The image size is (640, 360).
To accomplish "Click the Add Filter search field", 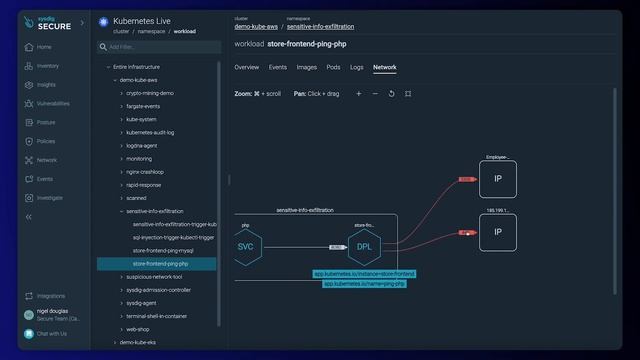I will click(x=159, y=47).
